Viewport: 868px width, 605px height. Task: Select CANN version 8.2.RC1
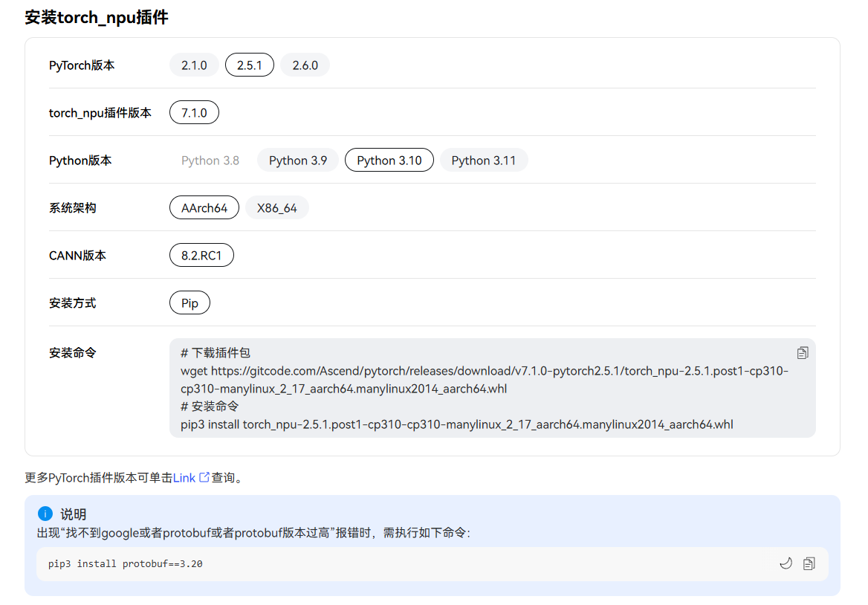201,256
